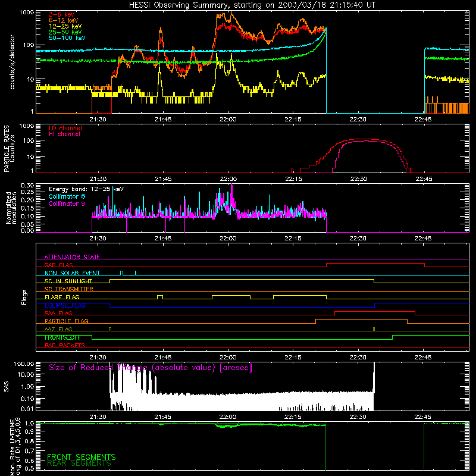Click the REAR SEGMENTS legend label

pyautogui.click(x=79, y=464)
